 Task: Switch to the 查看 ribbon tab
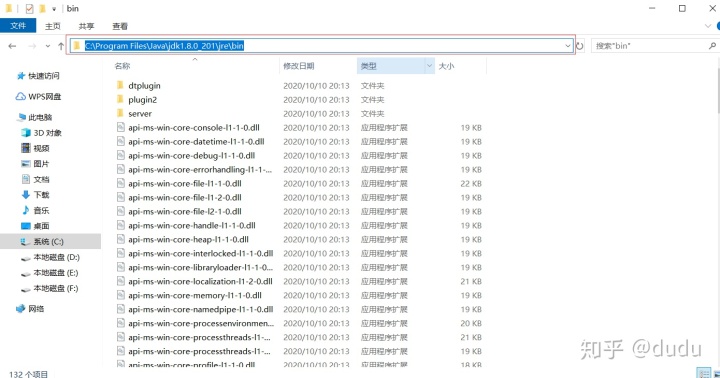[120, 26]
